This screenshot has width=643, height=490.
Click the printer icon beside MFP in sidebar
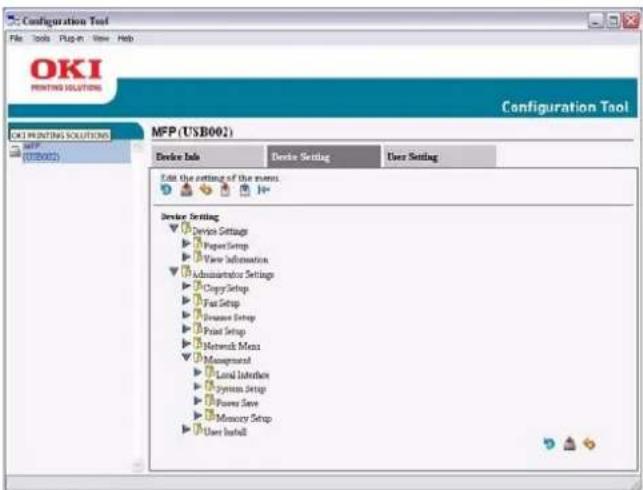pyautogui.click(x=15, y=151)
